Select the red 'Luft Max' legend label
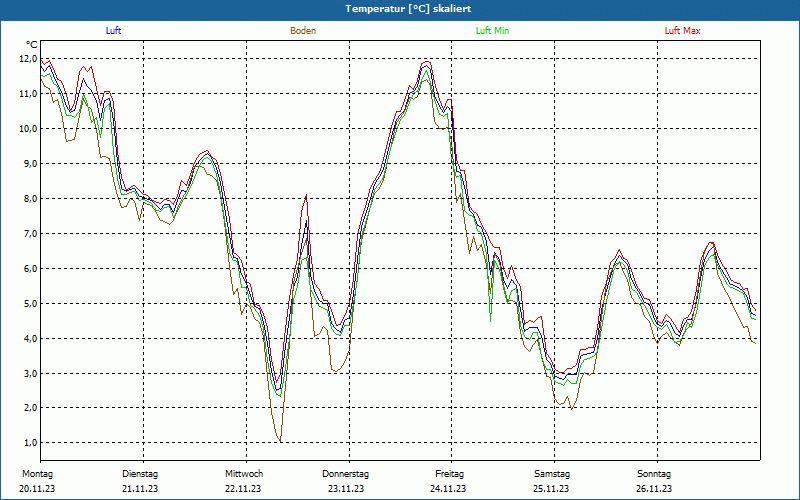Viewport: 800px width, 500px height. (x=682, y=31)
